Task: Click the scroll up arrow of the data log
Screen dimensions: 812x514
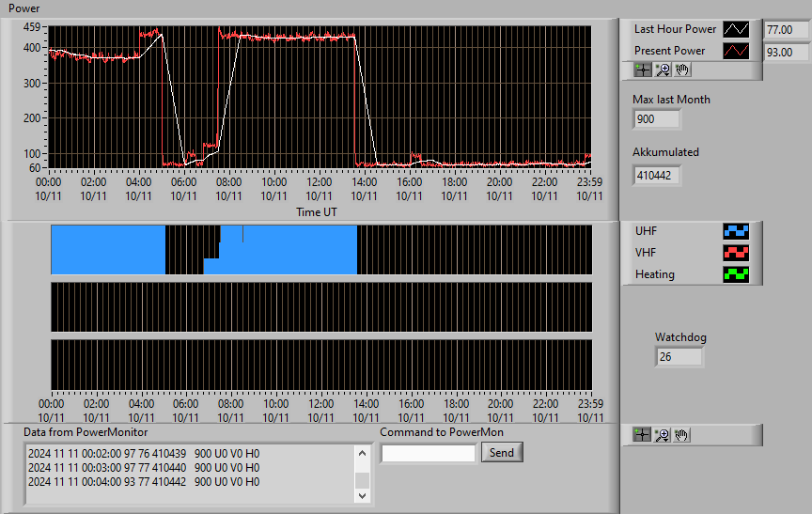Action: pyautogui.click(x=363, y=454)
